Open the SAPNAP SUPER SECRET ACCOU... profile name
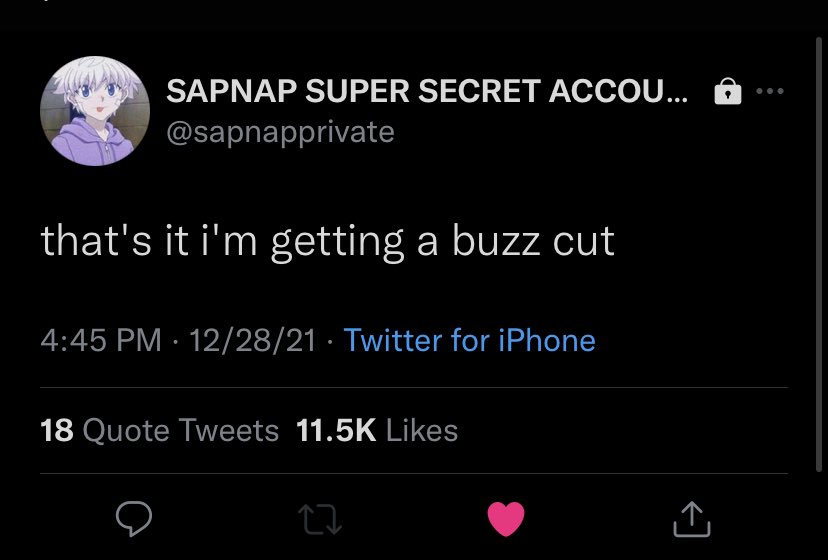Viewport: 828px width, 560px height. coord(427,91)
